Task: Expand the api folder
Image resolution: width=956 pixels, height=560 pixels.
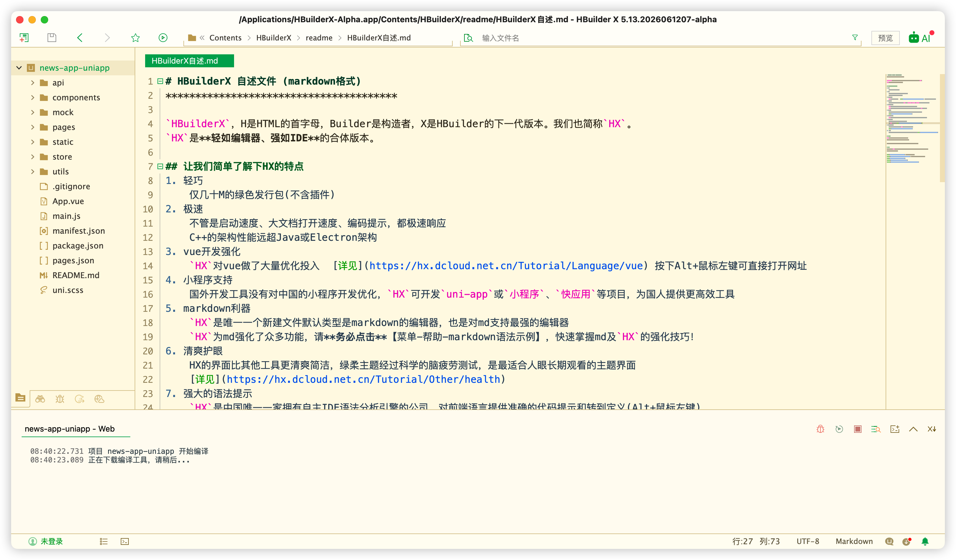Action: 33,83
